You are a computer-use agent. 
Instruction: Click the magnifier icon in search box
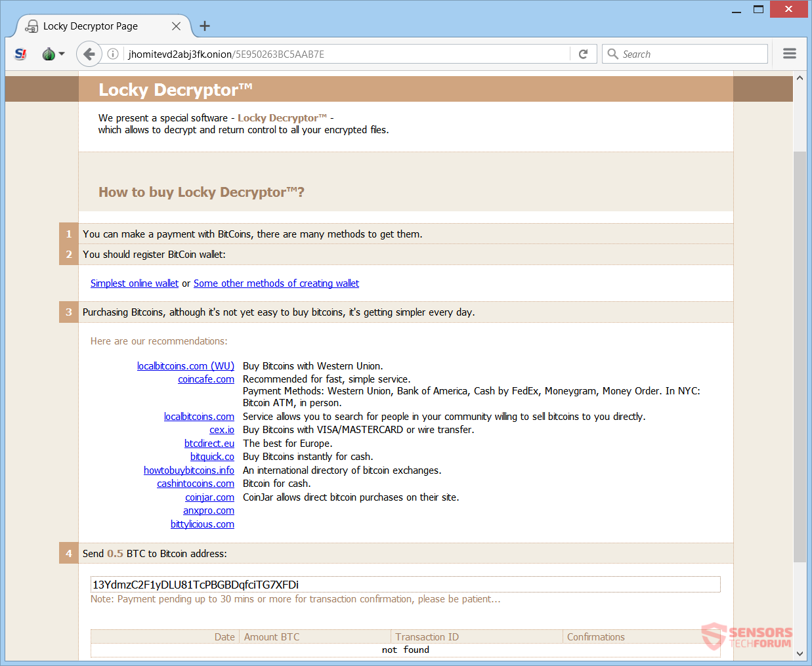(612, 54)
